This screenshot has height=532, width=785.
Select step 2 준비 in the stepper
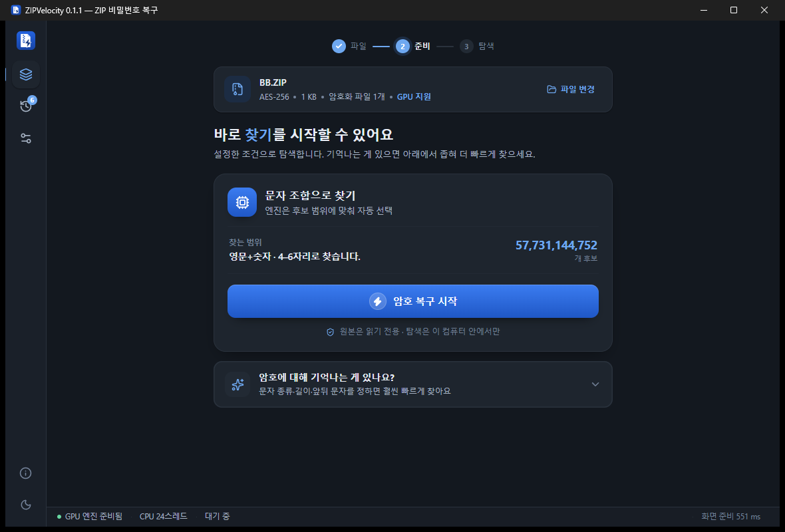[412, 46]
